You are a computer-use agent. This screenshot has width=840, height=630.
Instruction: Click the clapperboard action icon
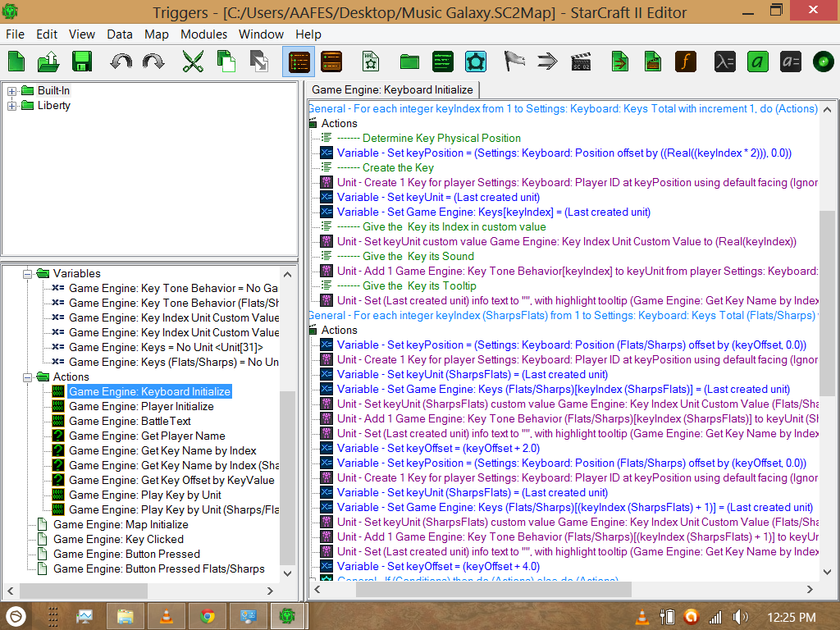point(581,62)
